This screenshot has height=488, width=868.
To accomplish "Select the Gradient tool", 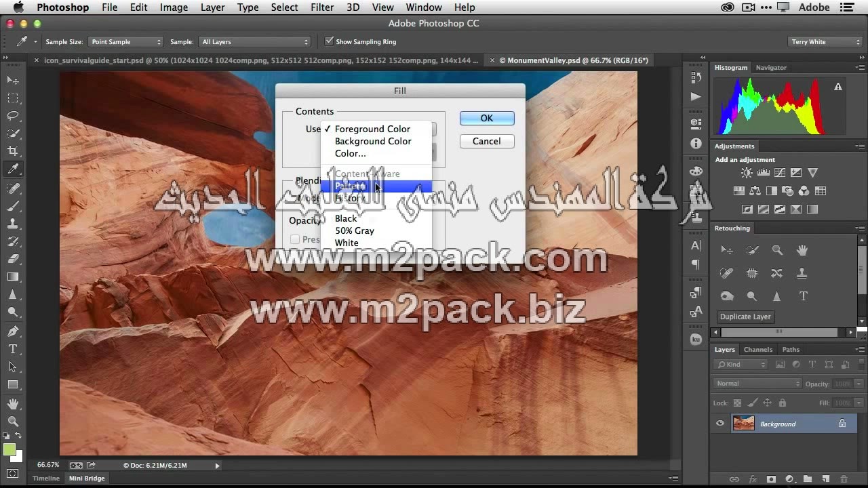I will pyautogui.click(x=13, y=277).
